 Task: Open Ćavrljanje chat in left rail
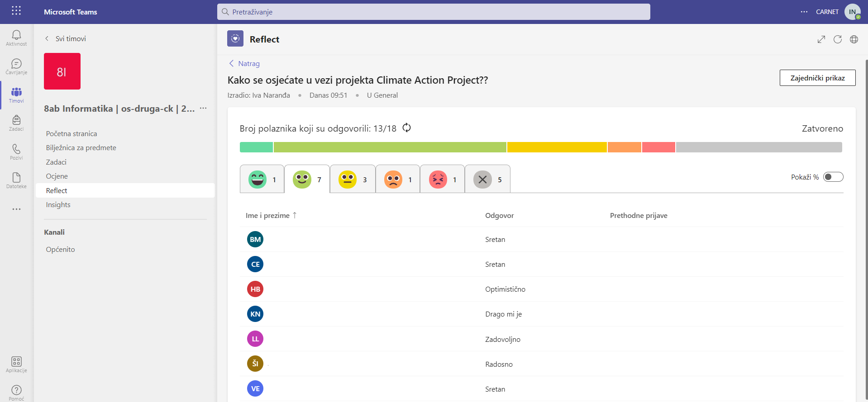pos(16,66)
